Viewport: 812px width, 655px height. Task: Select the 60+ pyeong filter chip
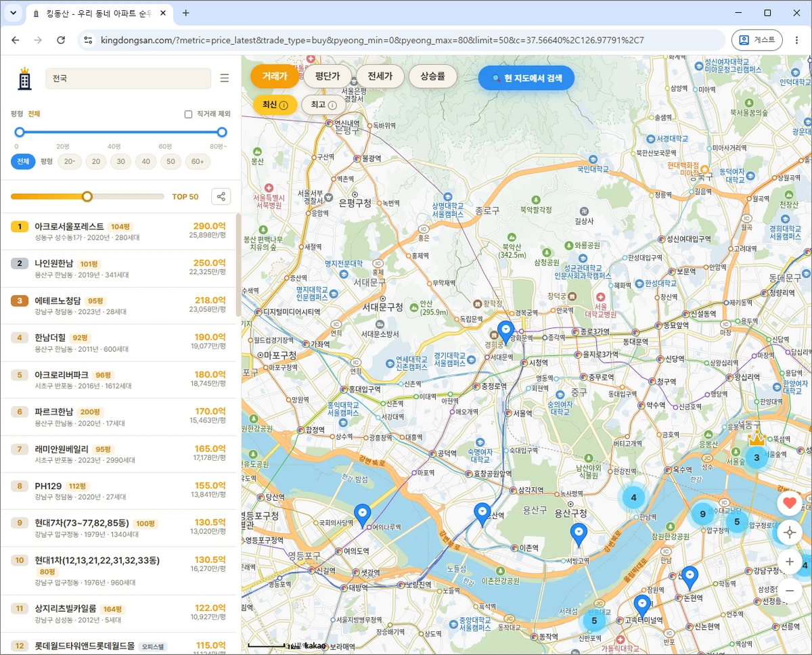[x=198, y=162]
